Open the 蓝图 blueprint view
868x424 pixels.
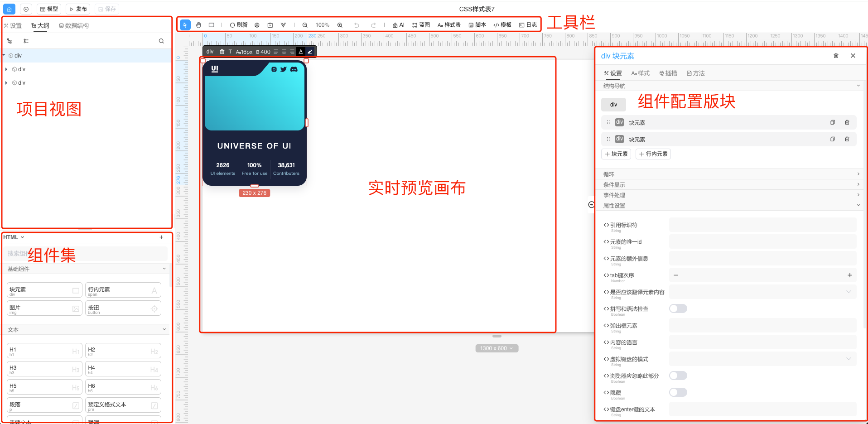tap(421, 25)
